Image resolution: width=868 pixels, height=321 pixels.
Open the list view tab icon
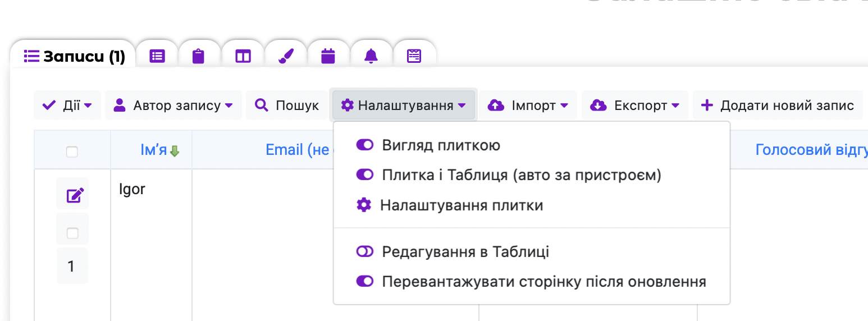[157, 56]
